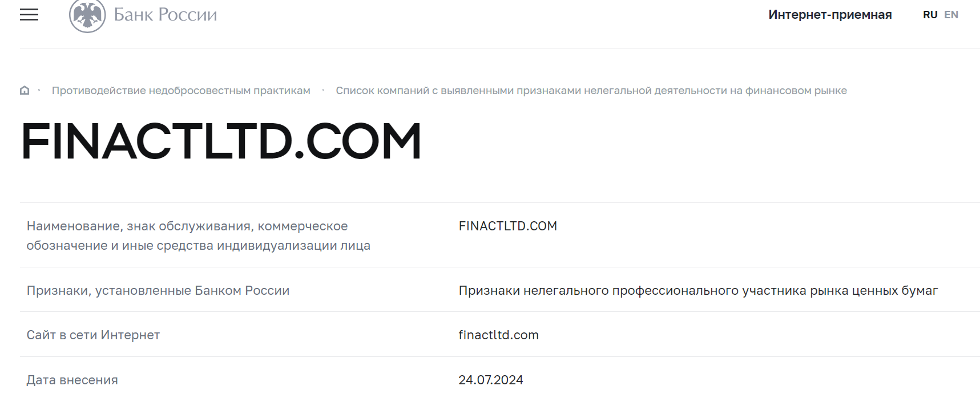This screenshot has width=980, height=394.
Task: Open Противодействие недобросовестным практикам breadcrumb
Action: coord(181,91)
